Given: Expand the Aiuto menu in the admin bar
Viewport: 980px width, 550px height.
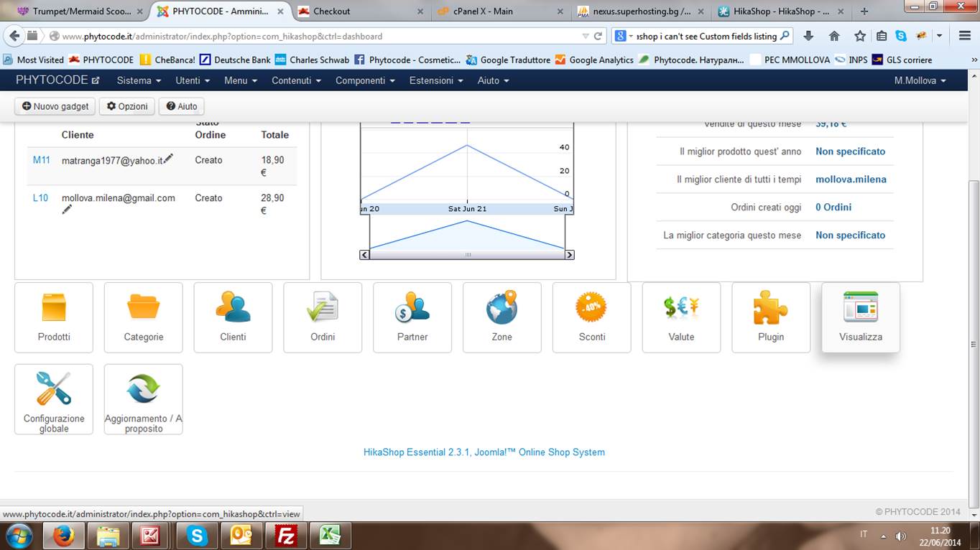Looking at the screenshot, I should click(x=493, y=80).
